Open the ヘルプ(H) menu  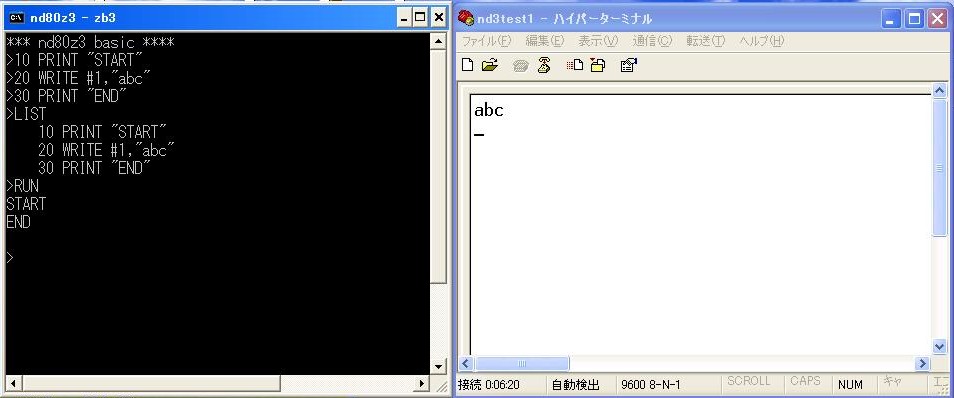762,41
